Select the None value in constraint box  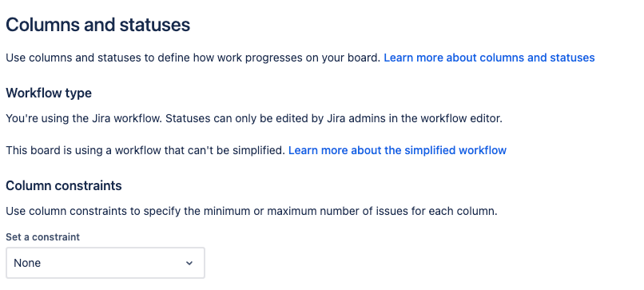[x=27, y=263]
